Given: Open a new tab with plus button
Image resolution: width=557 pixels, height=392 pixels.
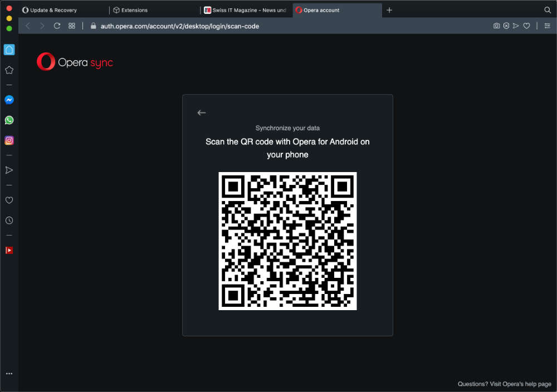Looking at the screenshot, I should [x=389, y=10].
